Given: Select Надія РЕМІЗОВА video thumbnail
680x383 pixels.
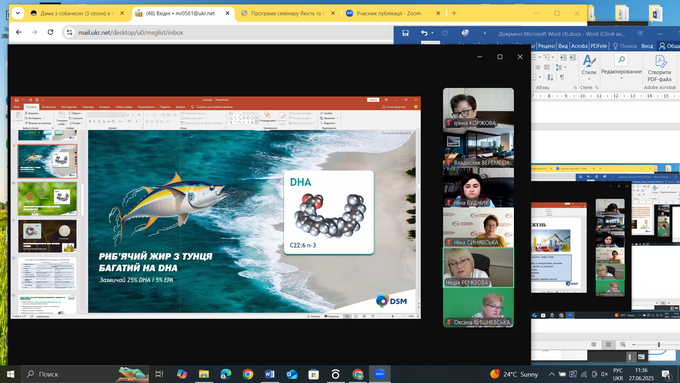Looking at the screenshot, I should (478, 268).
